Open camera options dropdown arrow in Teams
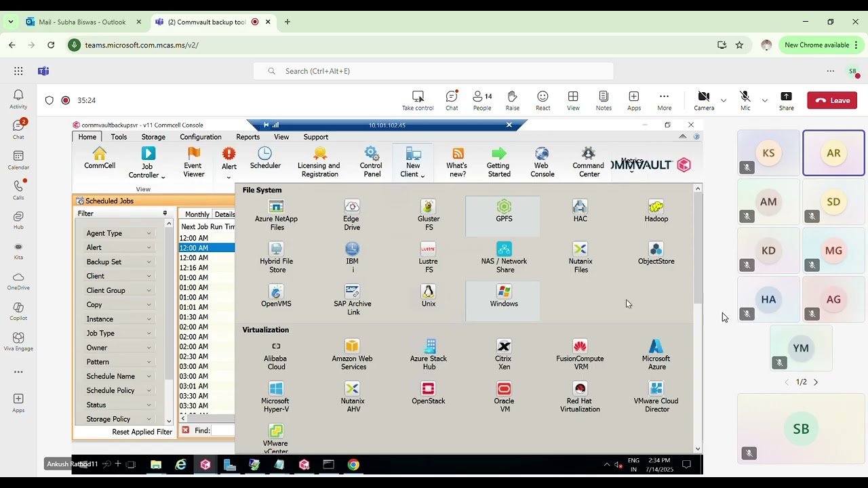Viewport: 868px width, 488px height. coord(724,100)
